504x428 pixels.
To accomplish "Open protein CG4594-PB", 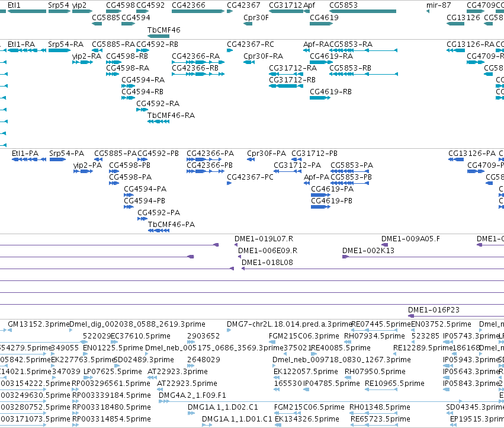I will 129,207.
